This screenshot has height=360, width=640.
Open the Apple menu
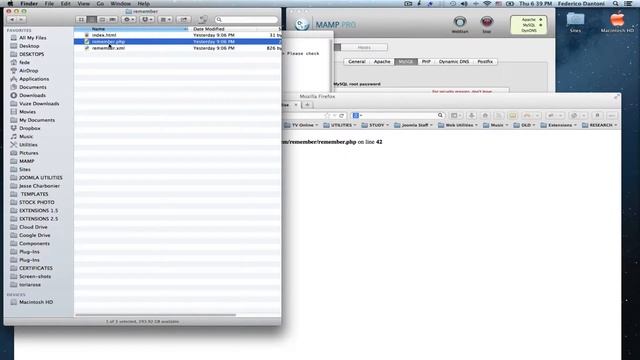point(10,4)
